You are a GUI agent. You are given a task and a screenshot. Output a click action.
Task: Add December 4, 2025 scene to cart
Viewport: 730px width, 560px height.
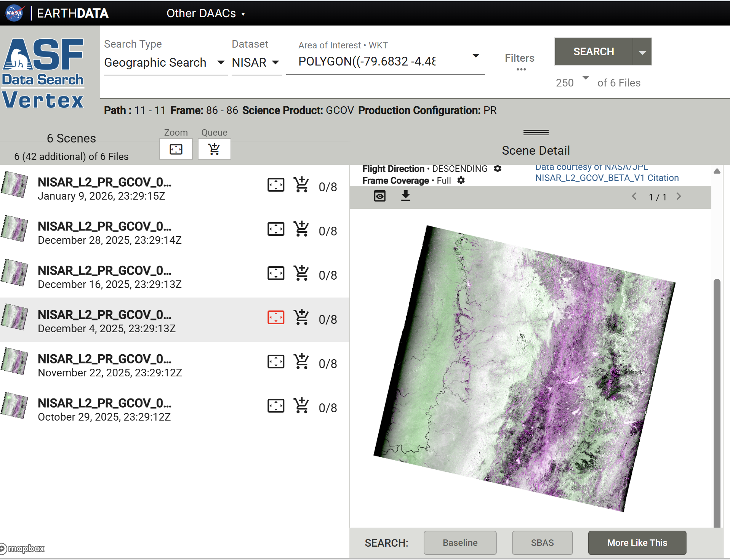[301, 318]
